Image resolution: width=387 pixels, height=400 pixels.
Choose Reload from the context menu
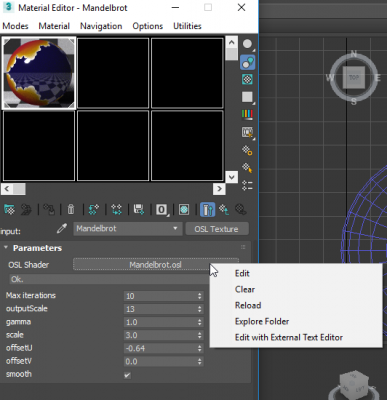click(248, 305)
